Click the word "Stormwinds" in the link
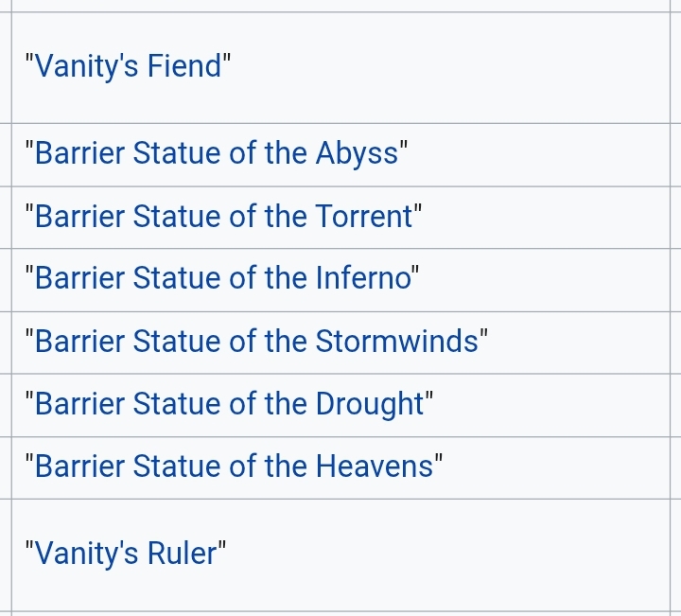Image resolution: width=681 pixels, height=616 pixels. click(396, 341)
